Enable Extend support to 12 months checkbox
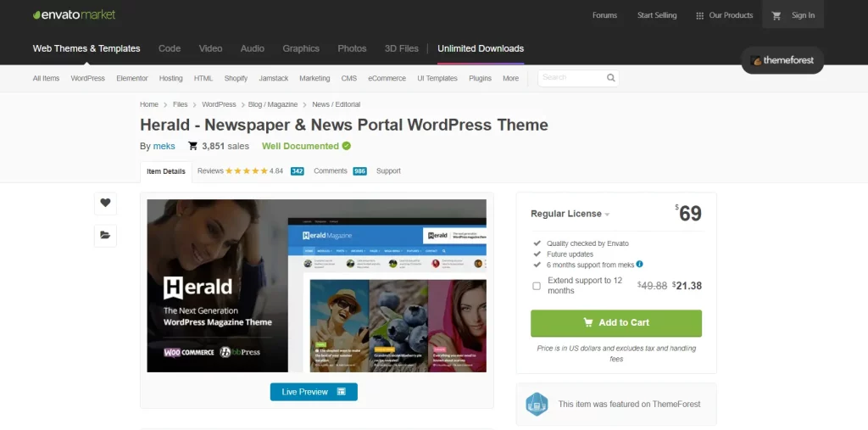868x430 pixels. (537, 286)
